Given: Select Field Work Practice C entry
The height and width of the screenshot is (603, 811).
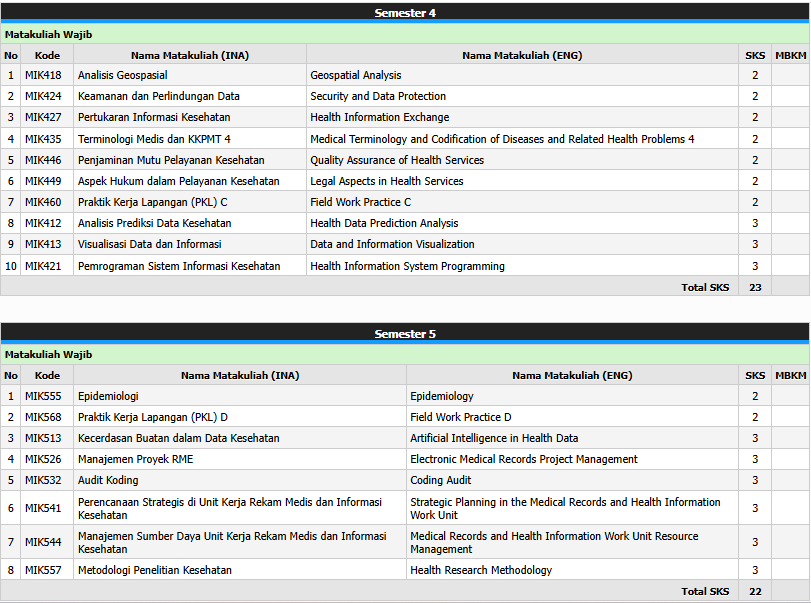Looking at the screenshot, I should (360, 202).
